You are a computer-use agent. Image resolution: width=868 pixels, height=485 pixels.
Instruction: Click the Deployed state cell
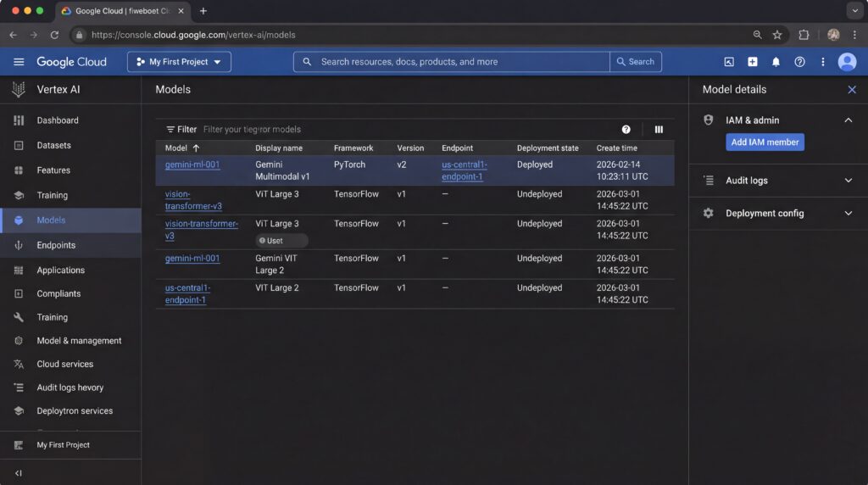coord(535,164)
